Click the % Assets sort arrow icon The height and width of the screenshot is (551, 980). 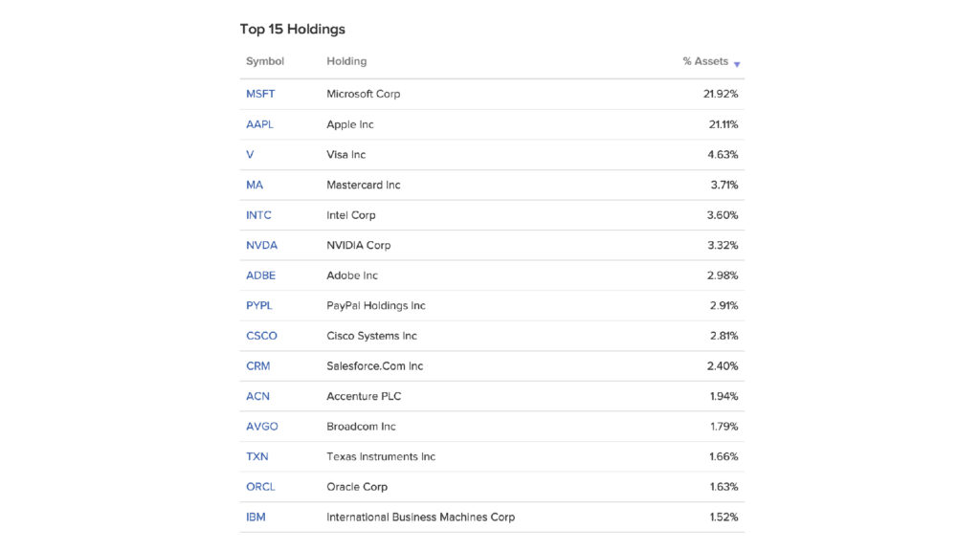point(737,64)
